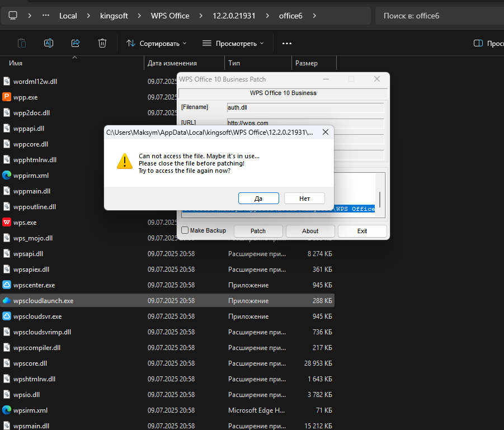The width and height of the screenshot is (504, 430).
Task: Click the 28 953 КБ size value
Action: pos(318,363)
